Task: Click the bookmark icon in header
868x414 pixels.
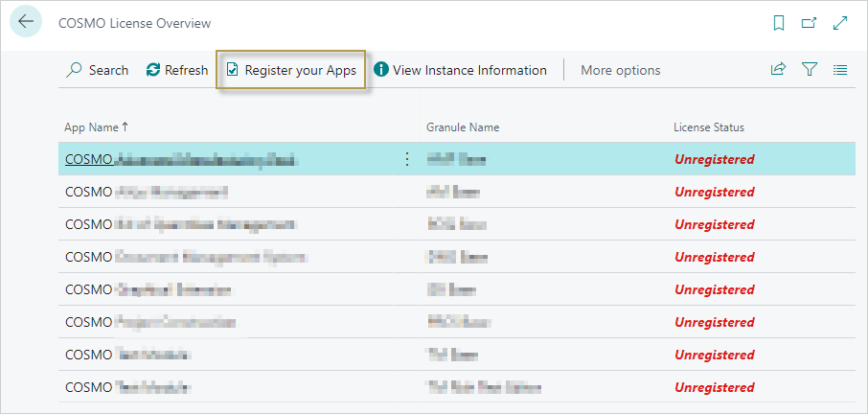Action: [779, 23]
